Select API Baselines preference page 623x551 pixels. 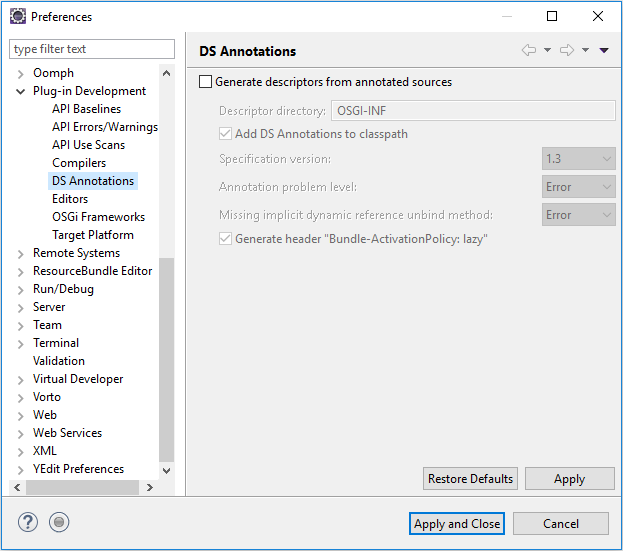tap(86, 109)
